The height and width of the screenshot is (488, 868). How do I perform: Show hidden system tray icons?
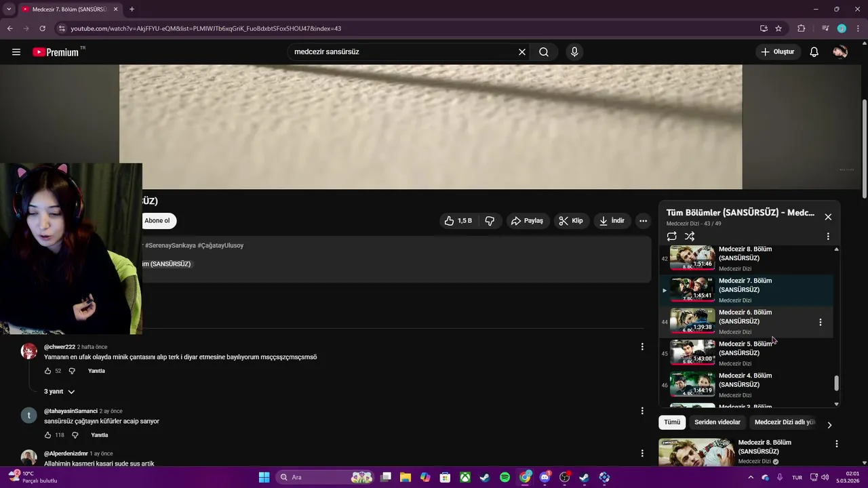point(749,477)
